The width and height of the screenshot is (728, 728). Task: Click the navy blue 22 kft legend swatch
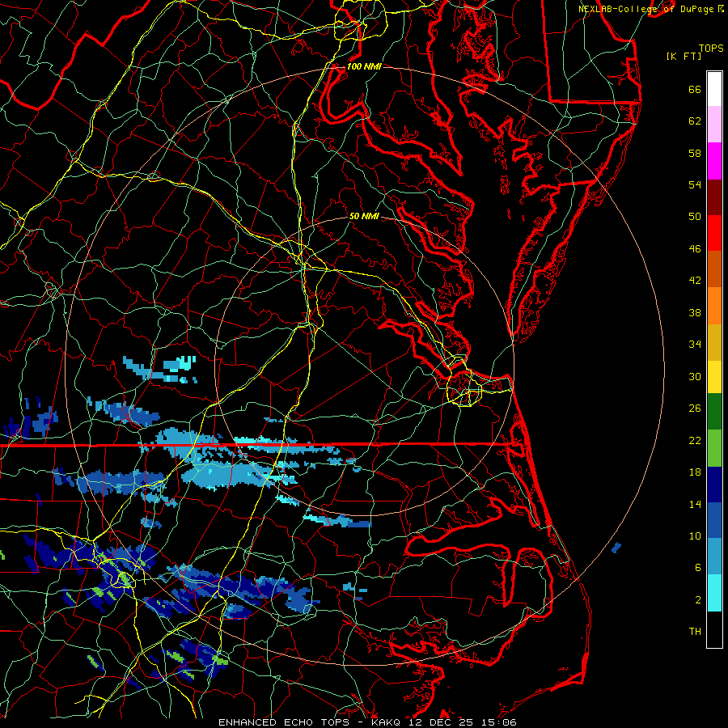[x=714, y=485]
